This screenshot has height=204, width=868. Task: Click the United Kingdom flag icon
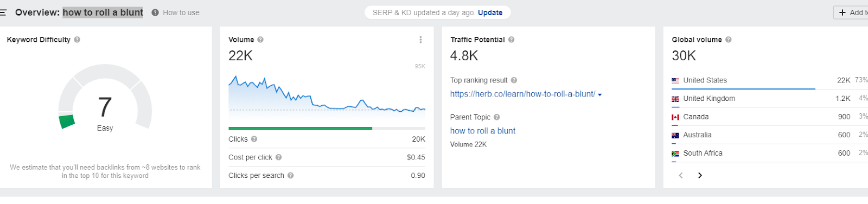[675, 99]
